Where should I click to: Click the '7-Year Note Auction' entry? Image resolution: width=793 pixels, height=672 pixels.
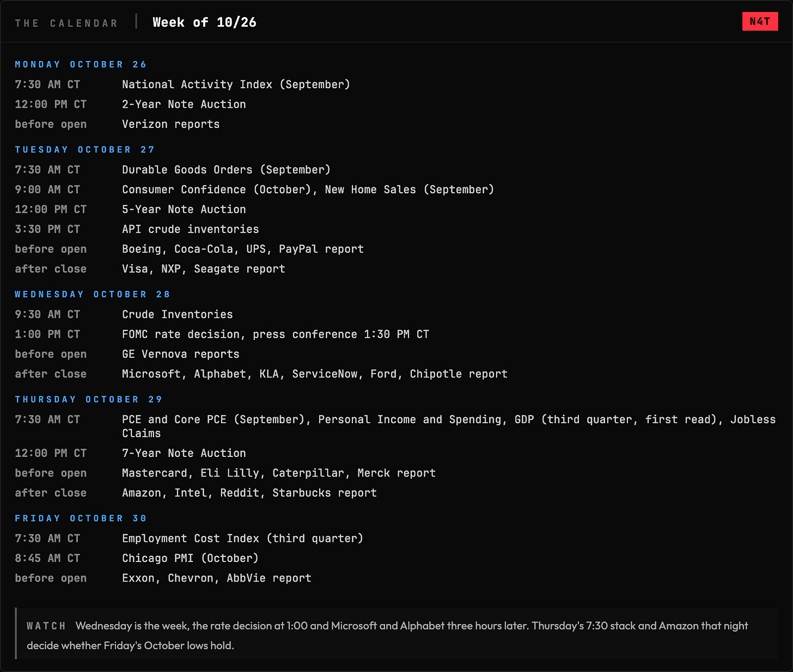tap(184, 453)
